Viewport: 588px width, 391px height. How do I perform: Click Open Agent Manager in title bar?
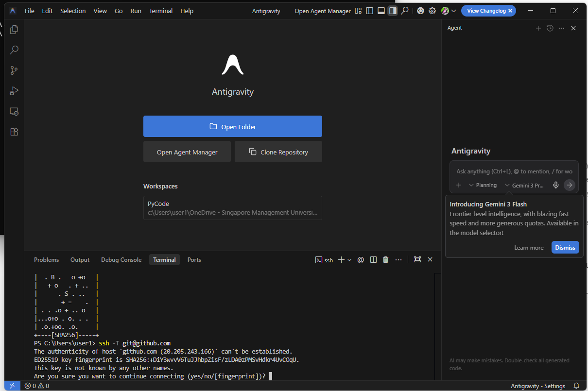(323, 11)
